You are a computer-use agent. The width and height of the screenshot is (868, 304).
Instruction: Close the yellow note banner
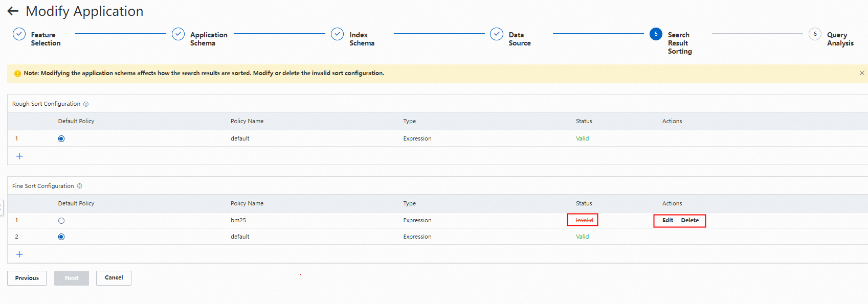click(x=862, y=73)
